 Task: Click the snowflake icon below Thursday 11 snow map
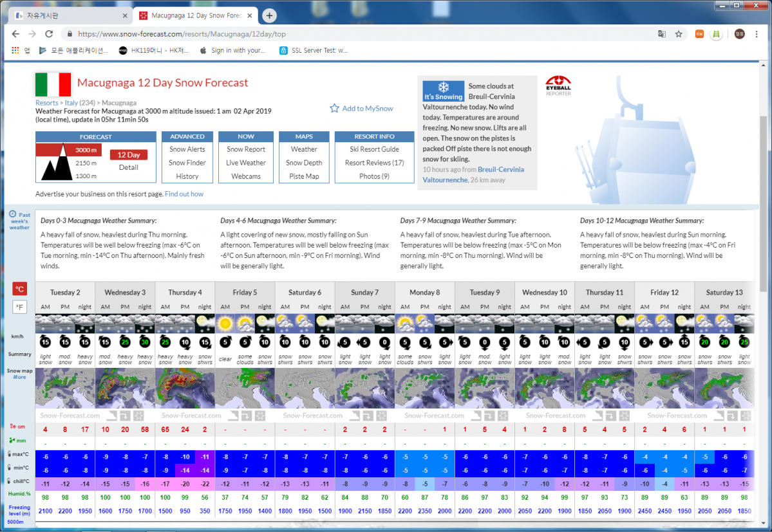pyautogui.click(x=625, y=416)
